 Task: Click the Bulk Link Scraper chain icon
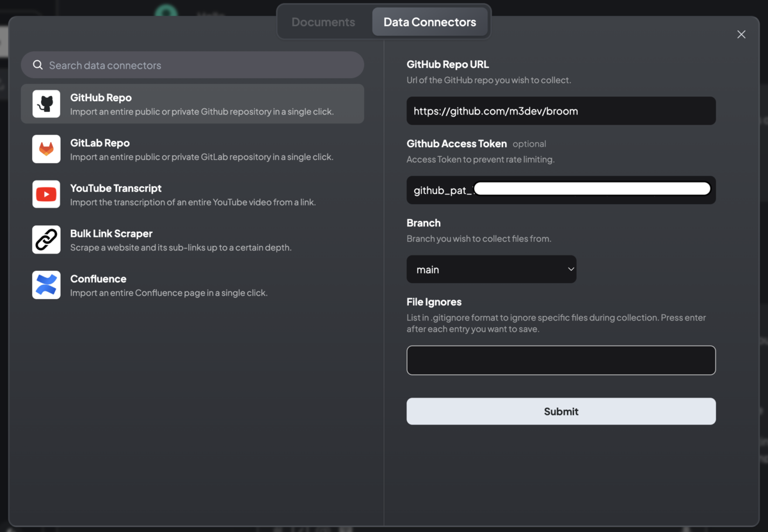click(x=46, y=240)
